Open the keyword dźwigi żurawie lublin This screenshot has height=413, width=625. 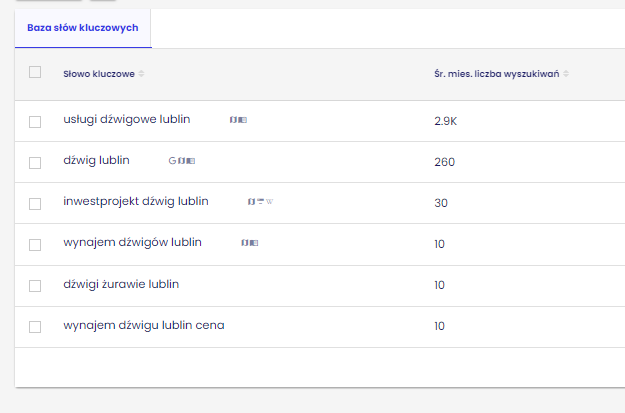pos(121,284)
